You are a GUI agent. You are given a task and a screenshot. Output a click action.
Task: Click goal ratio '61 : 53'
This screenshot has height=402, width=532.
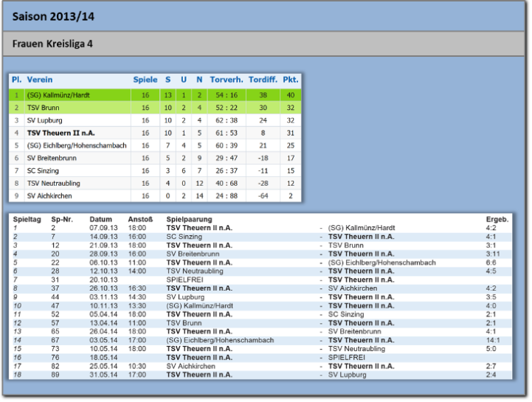[227, 133]
